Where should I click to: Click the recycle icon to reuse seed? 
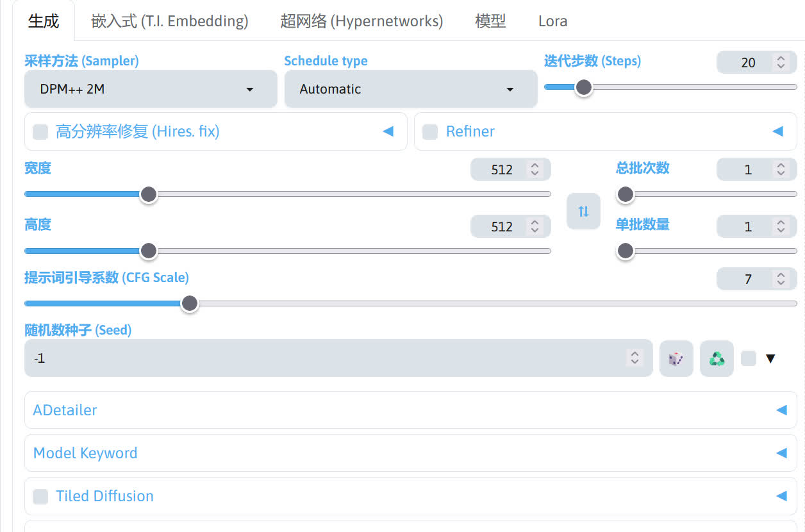(717, 358)
